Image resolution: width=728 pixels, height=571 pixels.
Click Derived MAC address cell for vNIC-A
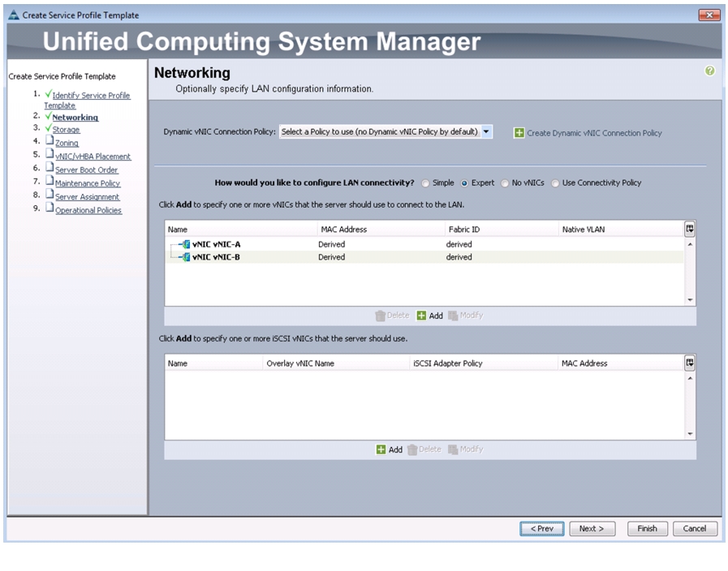click(x=331, y=244)
